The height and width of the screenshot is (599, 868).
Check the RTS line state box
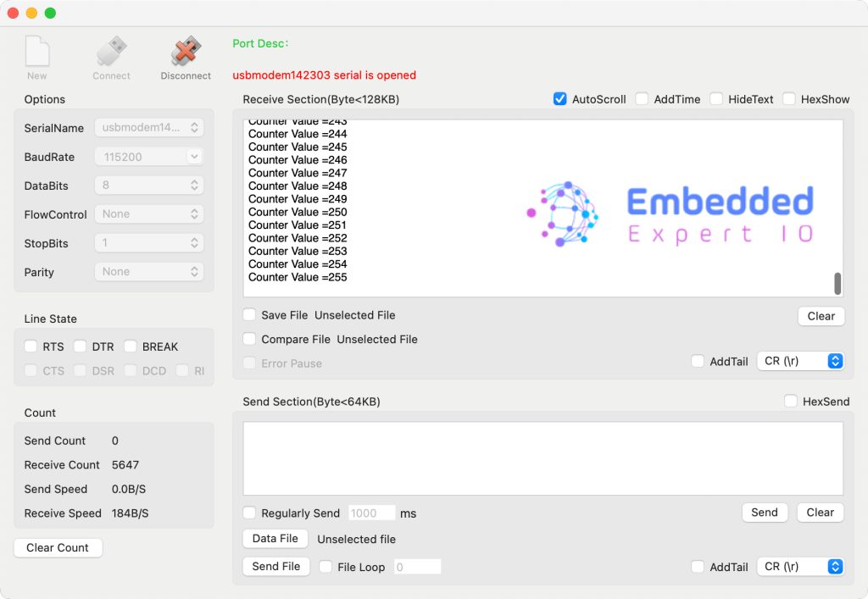click(31, 347)
